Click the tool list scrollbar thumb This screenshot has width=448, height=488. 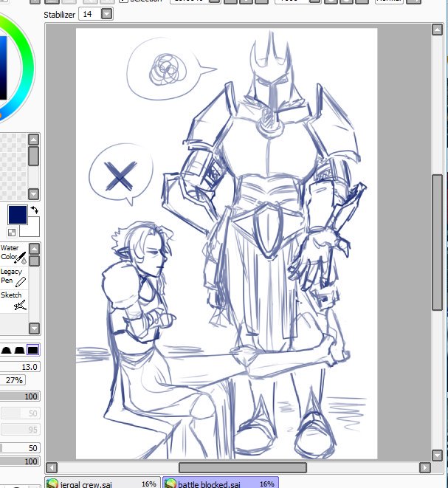point(34,261)
